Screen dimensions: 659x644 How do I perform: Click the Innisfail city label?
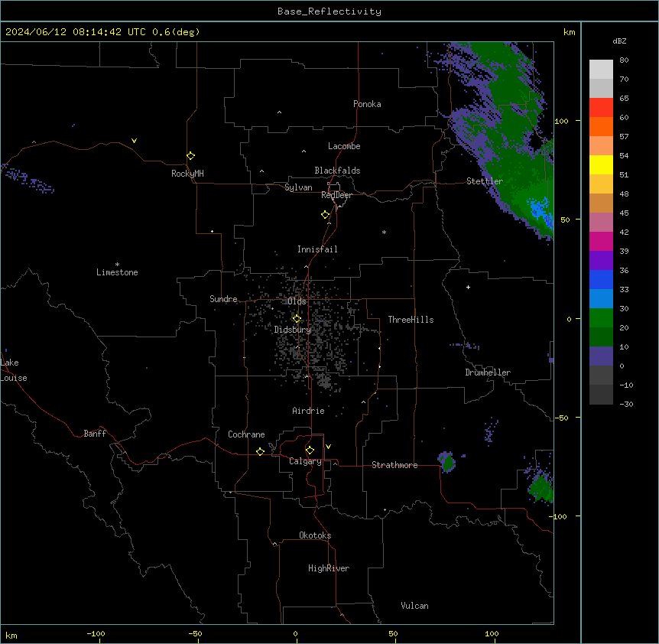317,249
